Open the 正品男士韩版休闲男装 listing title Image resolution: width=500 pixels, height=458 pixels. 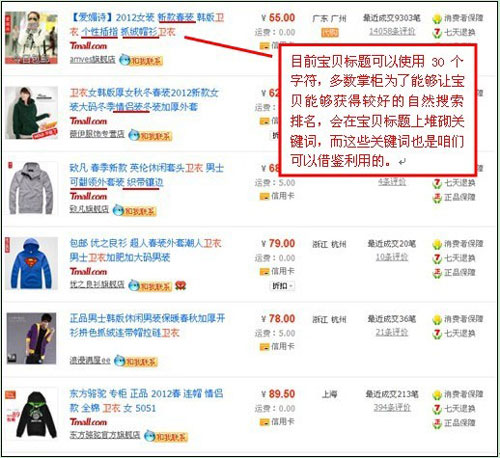[147, 325]
